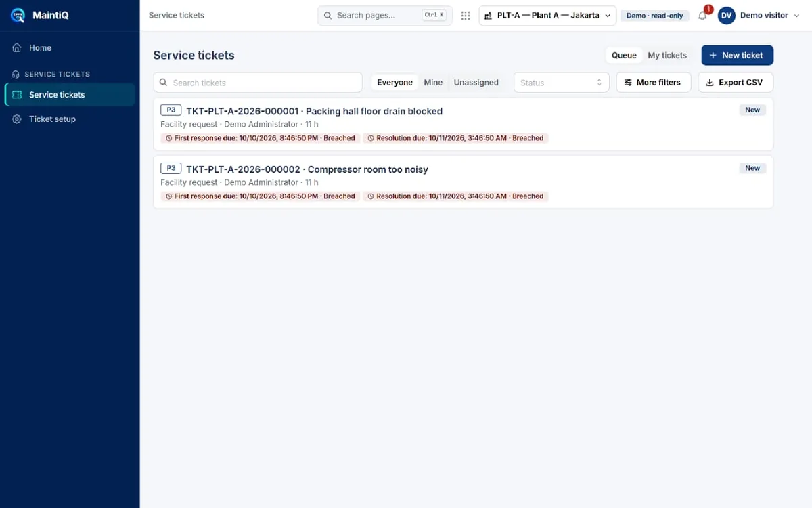This screenshot has width=812, height=508.
Task: Create a New ticket
Action: coord(737,56)
